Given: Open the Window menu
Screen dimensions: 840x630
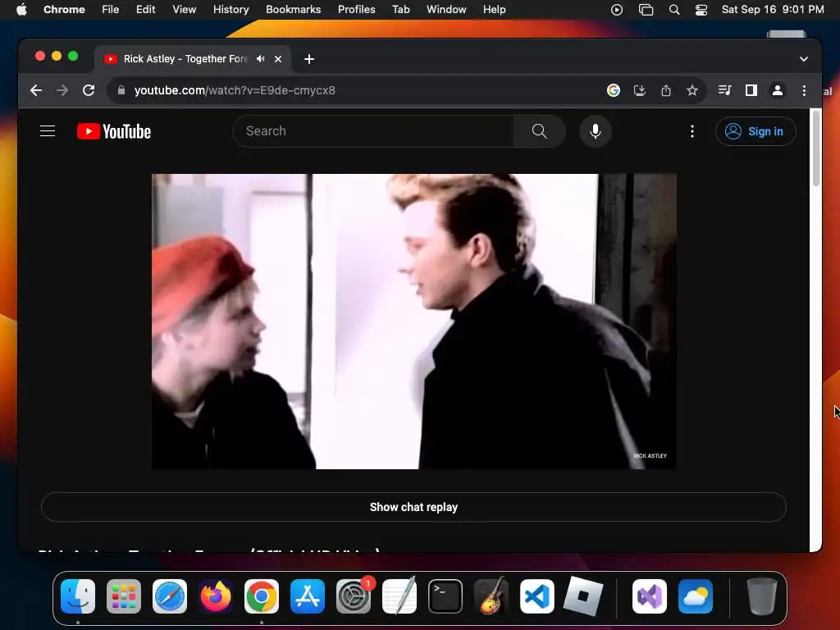Looking at the screenshot, I should pos(446,10).
